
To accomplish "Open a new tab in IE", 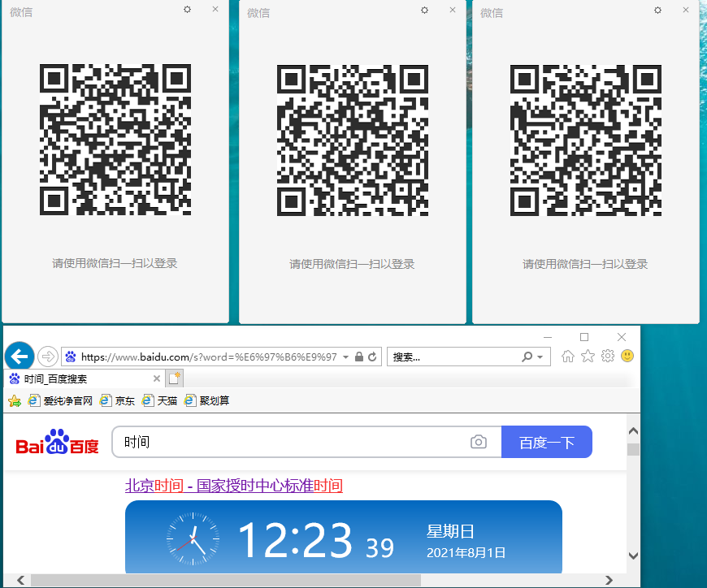I will tap(175, 378).
